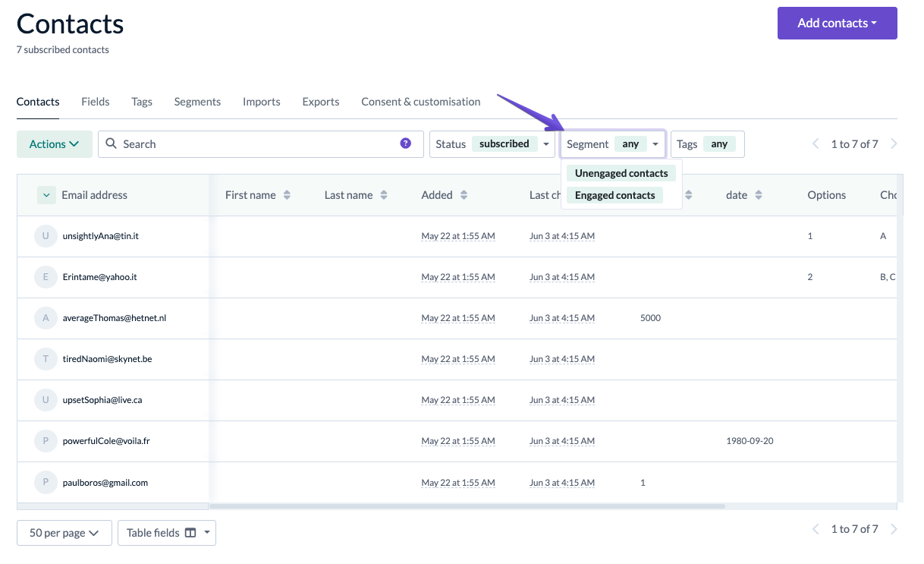Sort by Last name column arrows

tap(384, 195)
